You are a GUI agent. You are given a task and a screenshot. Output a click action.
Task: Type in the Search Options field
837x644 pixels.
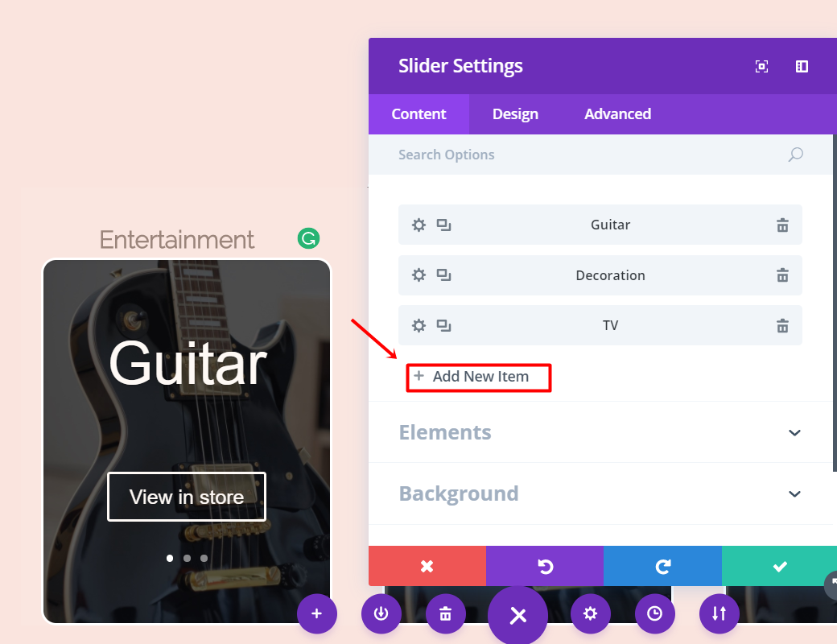click(588, 155)
